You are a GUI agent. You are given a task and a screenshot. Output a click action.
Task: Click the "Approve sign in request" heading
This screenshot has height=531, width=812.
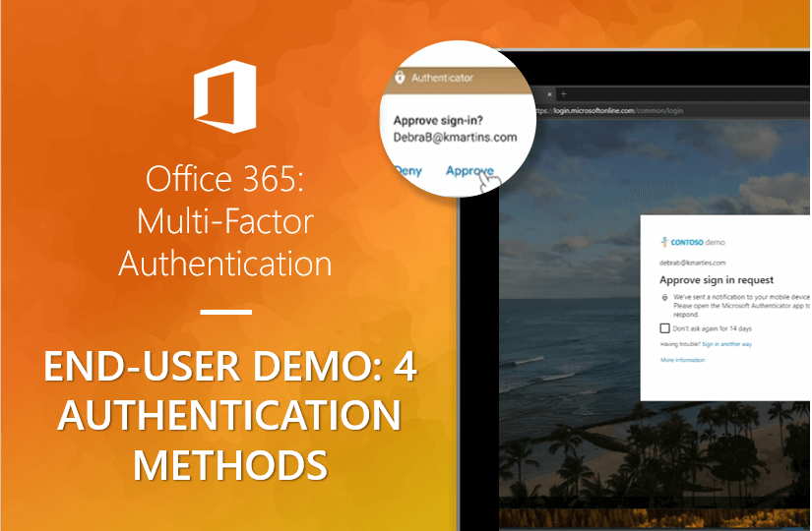pos(717,280)
